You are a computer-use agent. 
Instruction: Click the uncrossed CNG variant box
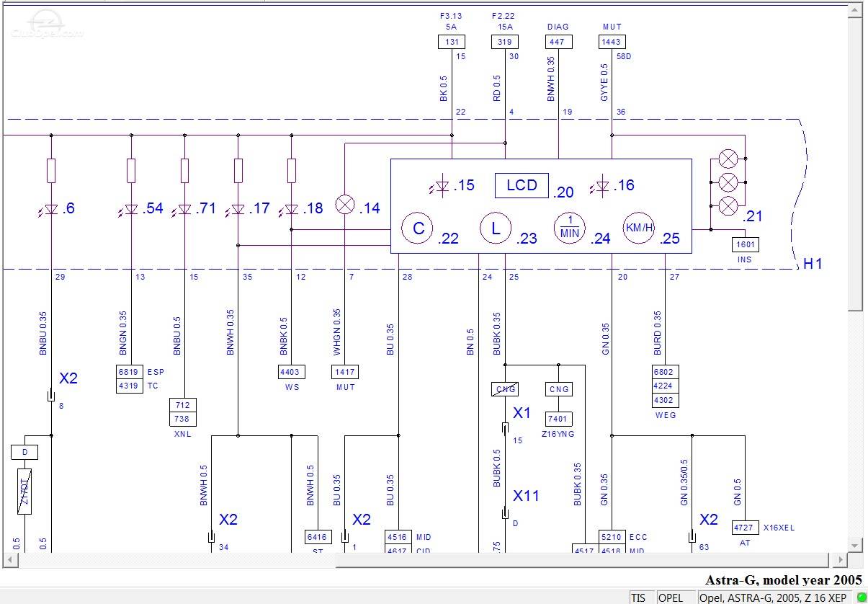click(x=559, y=389)
